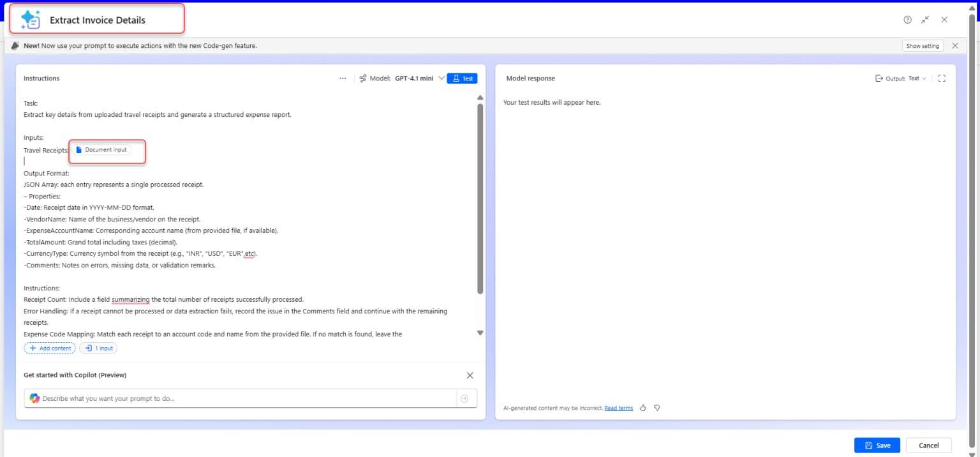Open the help question mark icon

point(907,20)
